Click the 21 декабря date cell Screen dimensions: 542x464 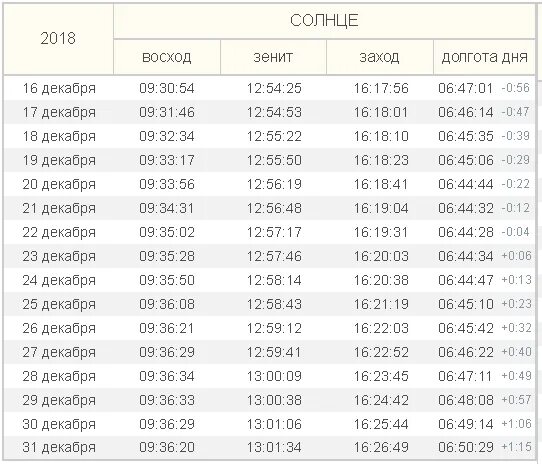tap(59, 208)
